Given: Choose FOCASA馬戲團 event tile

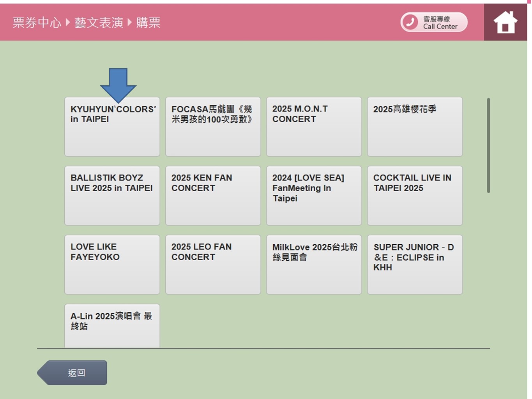Looking at the screenshot, I should tap(213, 127).
